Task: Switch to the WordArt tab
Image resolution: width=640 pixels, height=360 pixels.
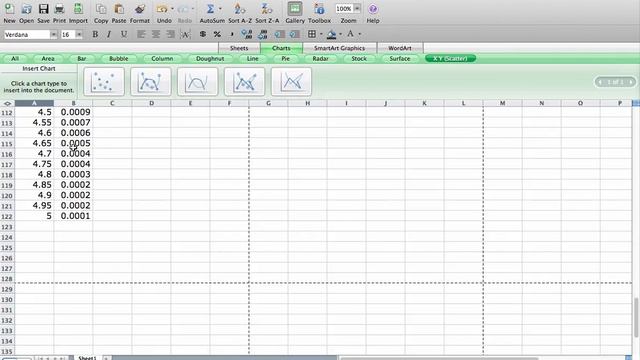Action: (x=400, y=48)
